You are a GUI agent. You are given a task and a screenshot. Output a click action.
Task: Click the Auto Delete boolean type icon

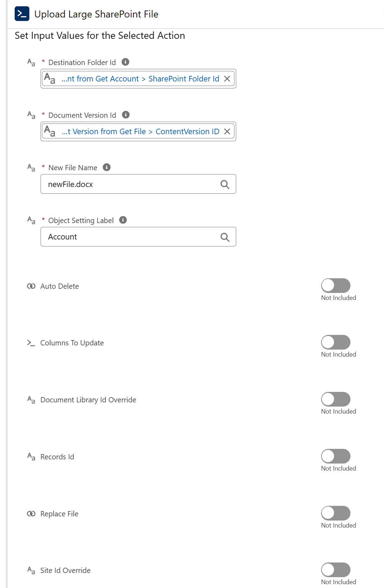click(x=31, y=286)
